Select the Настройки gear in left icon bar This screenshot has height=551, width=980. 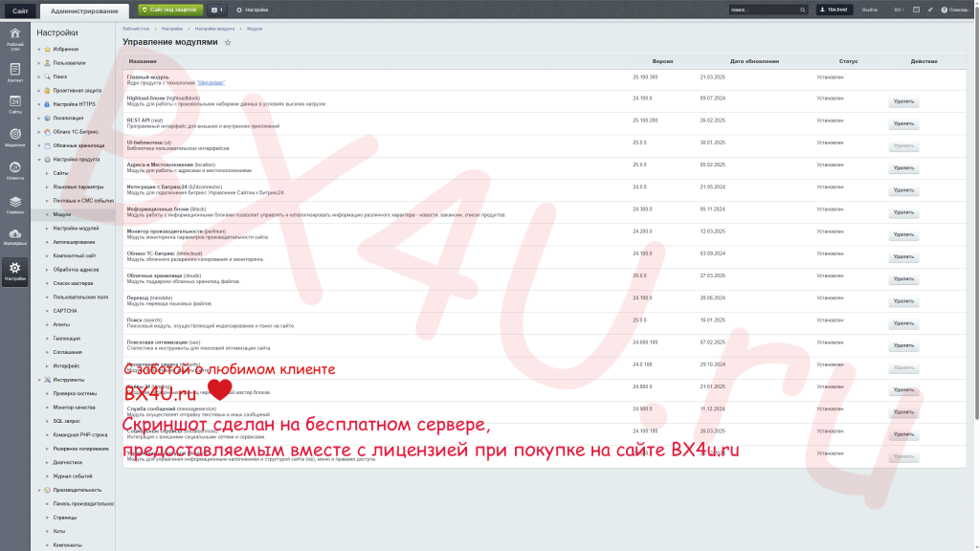[x=15, y=271]
